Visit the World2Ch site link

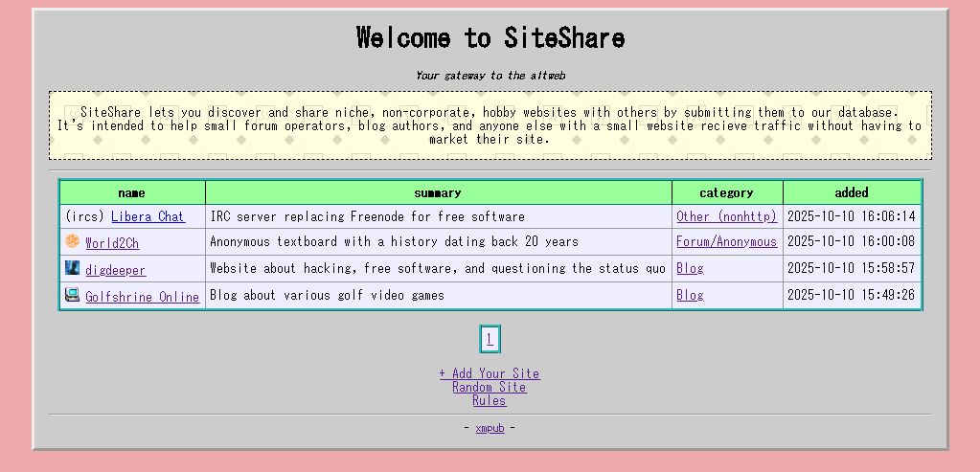(112, 243)
